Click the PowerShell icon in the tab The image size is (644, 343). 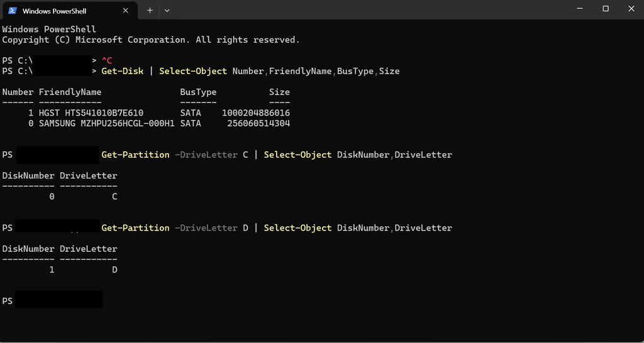pos(13,11)
